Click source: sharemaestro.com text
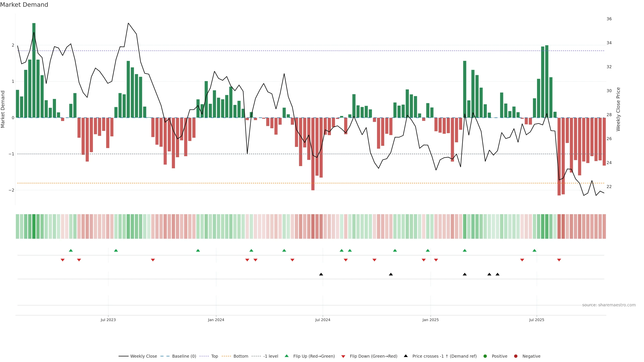Image resolution: width=644 pixels, height=362 pixels. pos(609,305)
